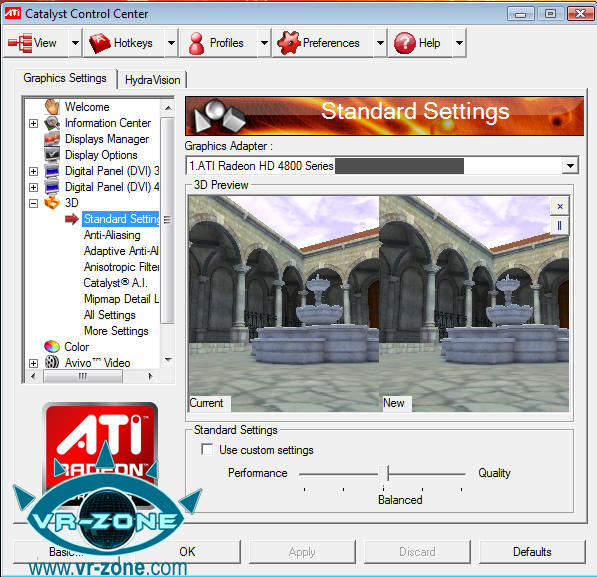This screenshot has width=597, height=577.
Task: Click the Preferences gear icon
Action: coord(289,43)
